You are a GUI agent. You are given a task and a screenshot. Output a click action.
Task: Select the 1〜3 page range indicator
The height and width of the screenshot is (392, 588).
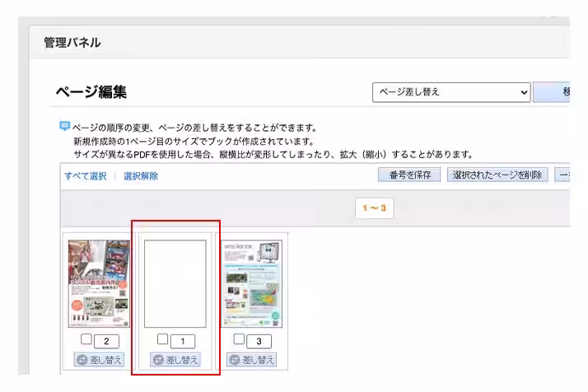(x=376, y=208)
